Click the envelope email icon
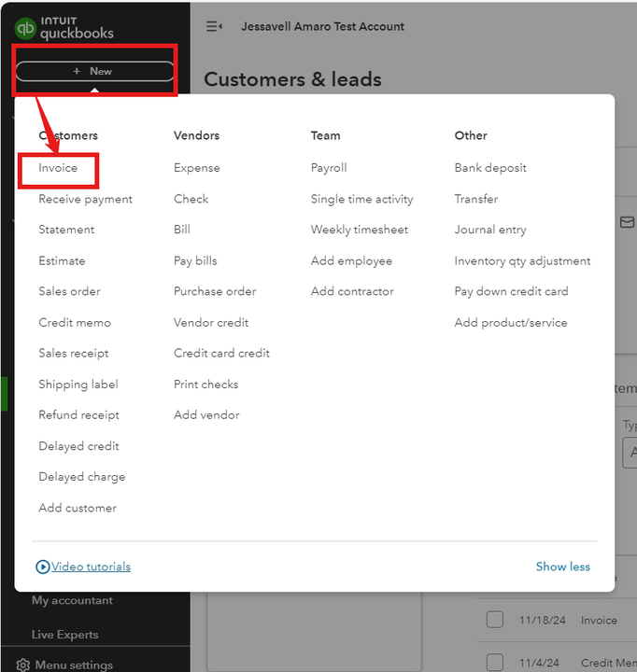This screenshot has width=637, height=672. pos(627,222)
